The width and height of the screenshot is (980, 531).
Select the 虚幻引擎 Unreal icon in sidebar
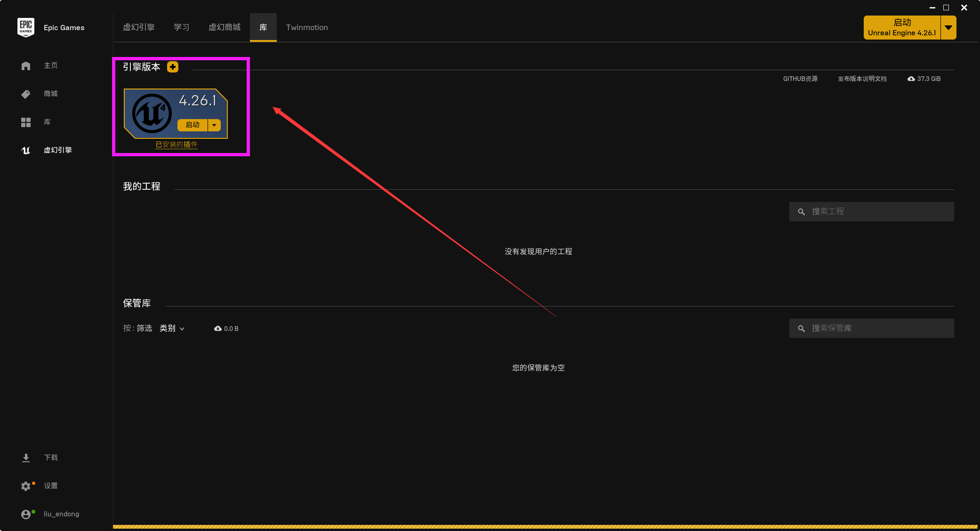(26, 151)
